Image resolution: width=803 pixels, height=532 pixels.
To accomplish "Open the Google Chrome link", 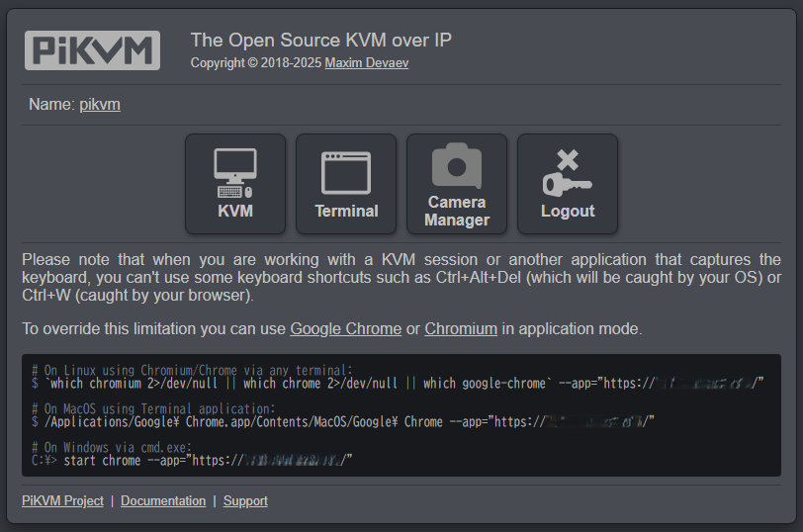I will click(346, 328).
